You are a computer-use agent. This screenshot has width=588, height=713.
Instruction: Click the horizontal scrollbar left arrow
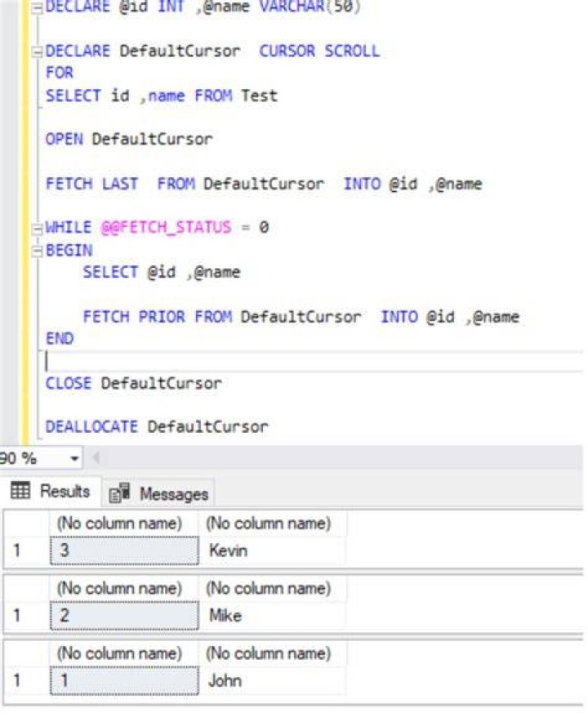pyautogui.click(x=96, y=457)
